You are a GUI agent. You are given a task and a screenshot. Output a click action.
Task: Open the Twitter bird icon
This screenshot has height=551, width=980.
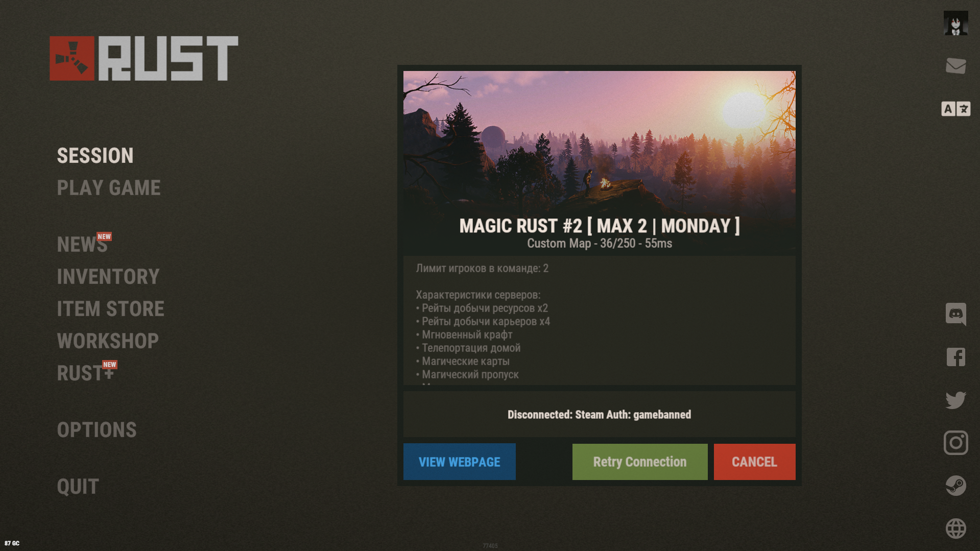(955, 400)
